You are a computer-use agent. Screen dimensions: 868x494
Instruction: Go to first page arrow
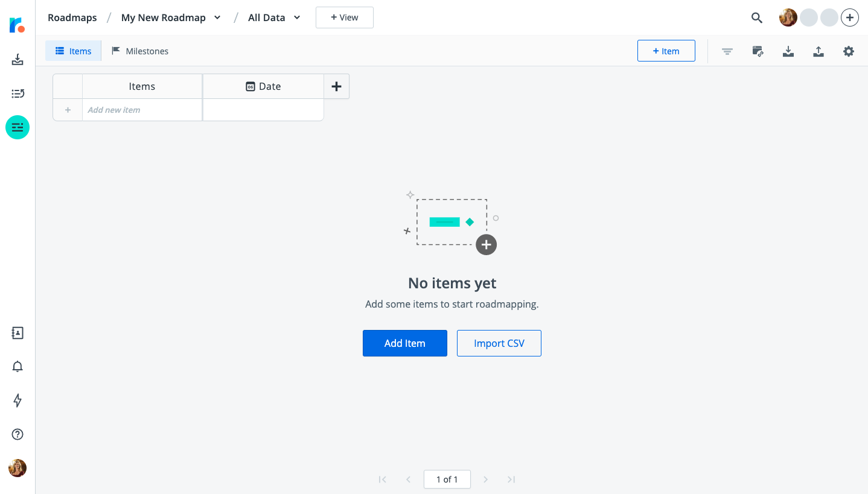(x=382, y=480)
